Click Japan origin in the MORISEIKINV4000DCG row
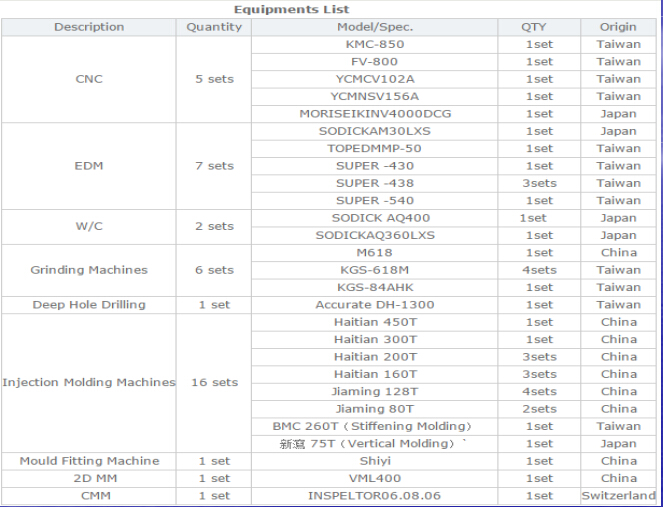Image resolution: width=663 pixels, height=507 pixels. click(x=618, y=114)
